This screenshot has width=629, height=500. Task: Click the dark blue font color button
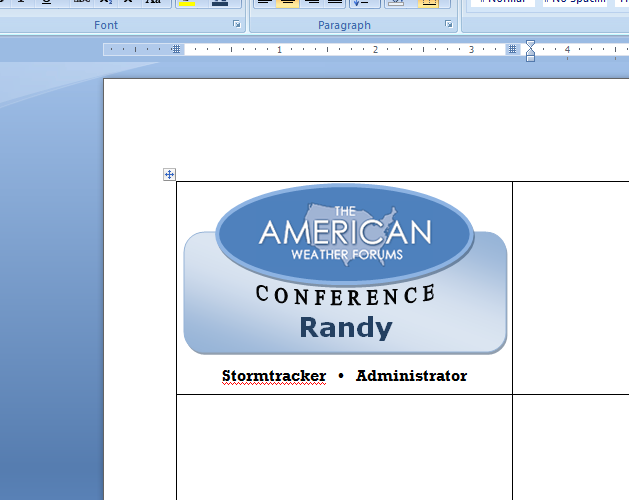pyautogui.click(x=220, y=3)
